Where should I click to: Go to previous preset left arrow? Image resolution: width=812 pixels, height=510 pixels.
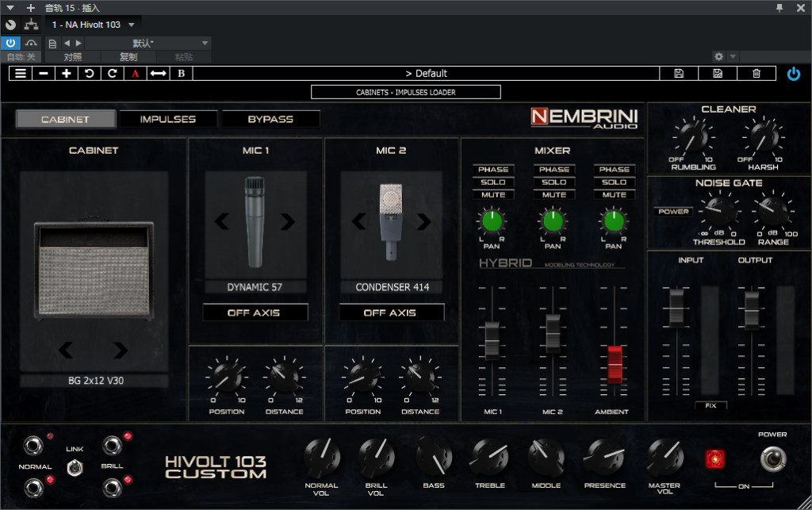tap(67, 44)
